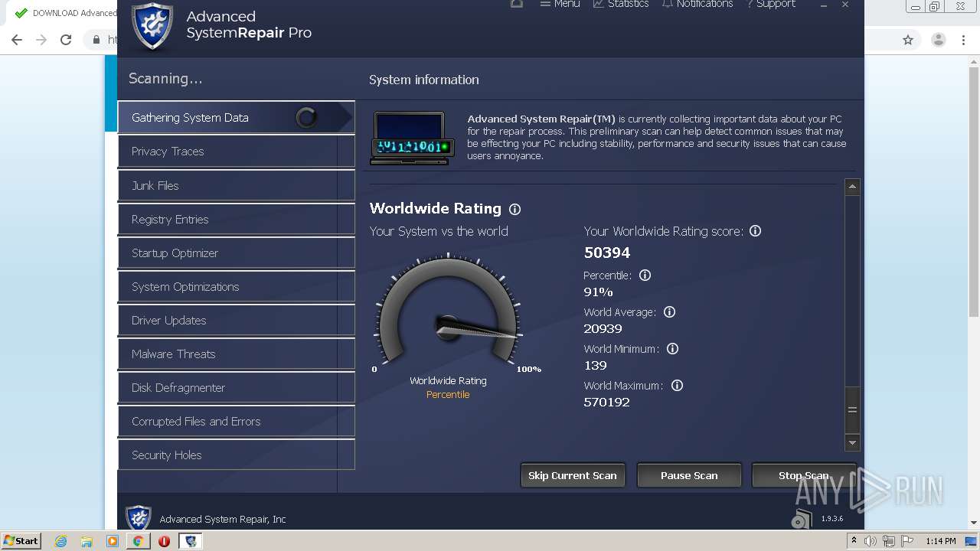Viewport: 980px width, 551px height.
Task: Open the media player taskbar icon
Action: tap(113, 541)
